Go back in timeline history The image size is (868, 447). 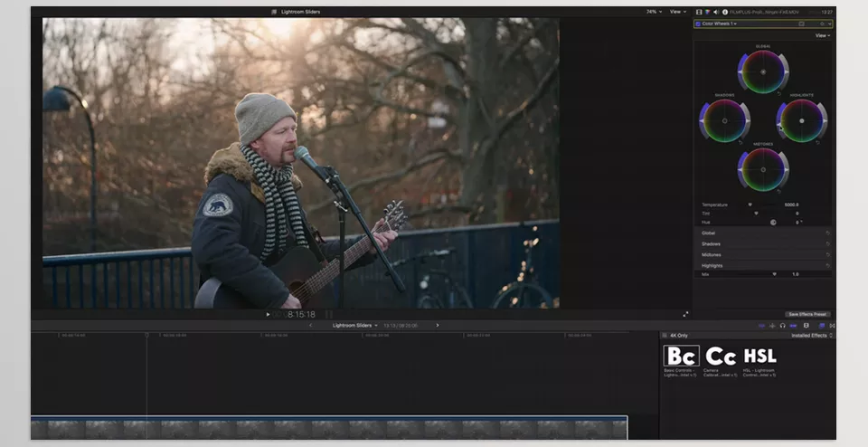coord(310,326)
